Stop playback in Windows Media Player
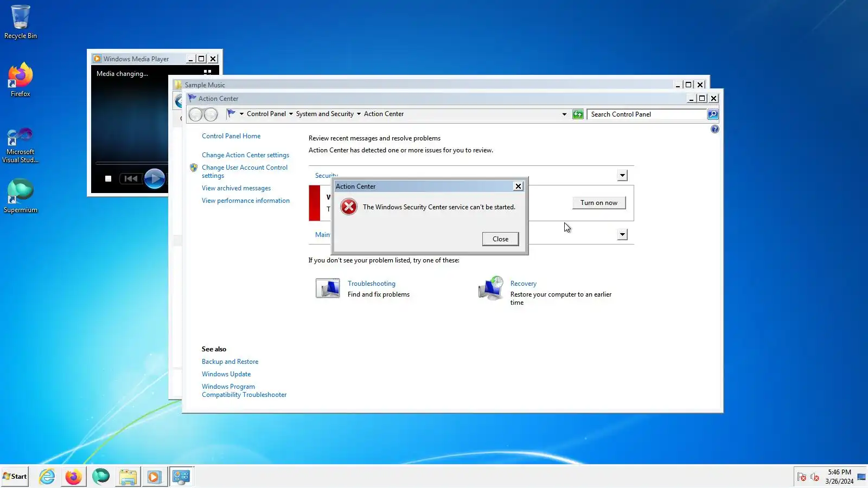The height and width of the screenshot is (488, 868). [108, 178]
